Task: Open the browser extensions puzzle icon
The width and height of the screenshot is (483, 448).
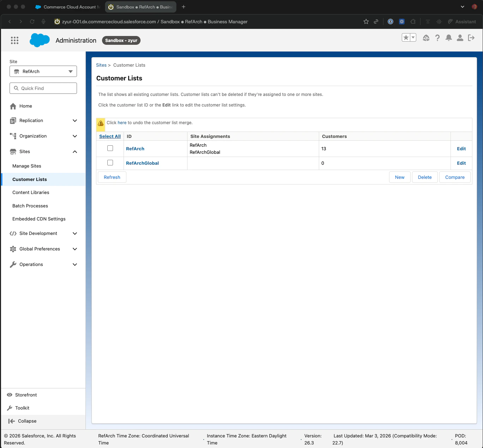Action: (413, 22)
